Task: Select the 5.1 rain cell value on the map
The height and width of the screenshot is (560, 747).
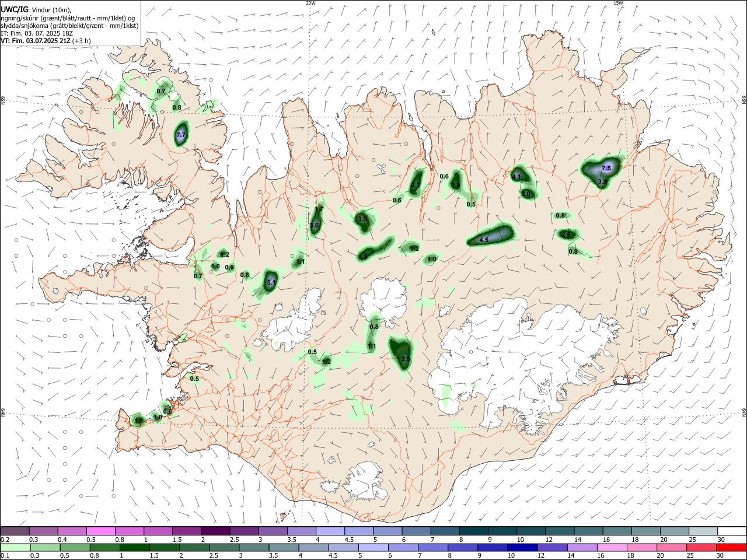Action: (271, 282)
